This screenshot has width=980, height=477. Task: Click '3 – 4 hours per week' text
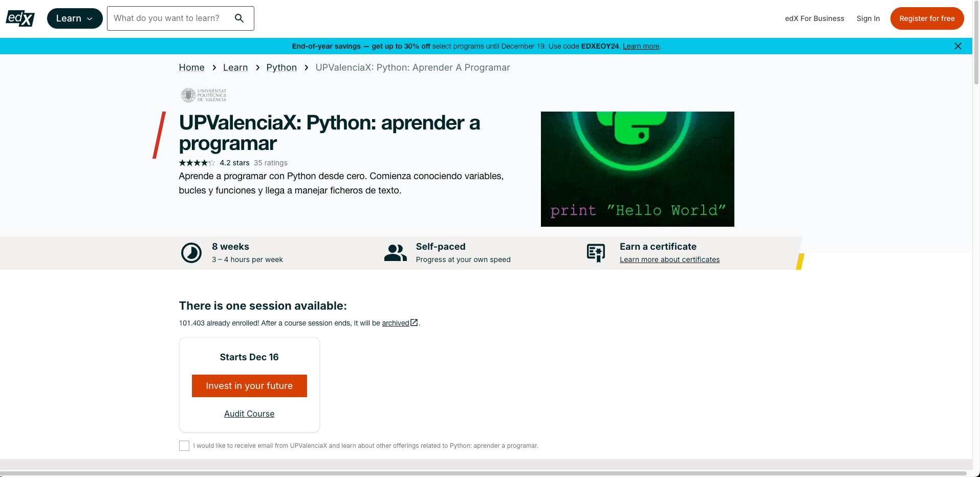click(247, 259)
